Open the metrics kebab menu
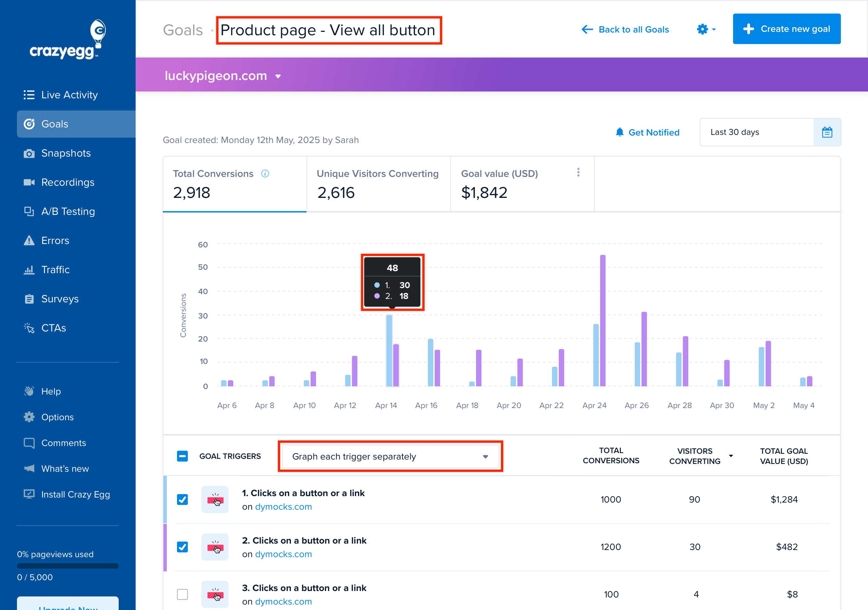Screen dimensions: 868x610 click(578, 172)
